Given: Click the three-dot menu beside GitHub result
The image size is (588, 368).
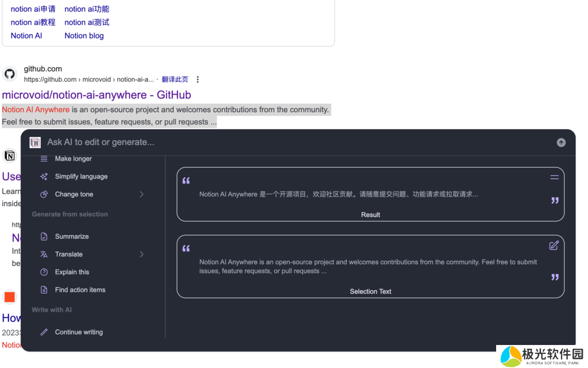Looking at the screenshot, I should [198, 80].
